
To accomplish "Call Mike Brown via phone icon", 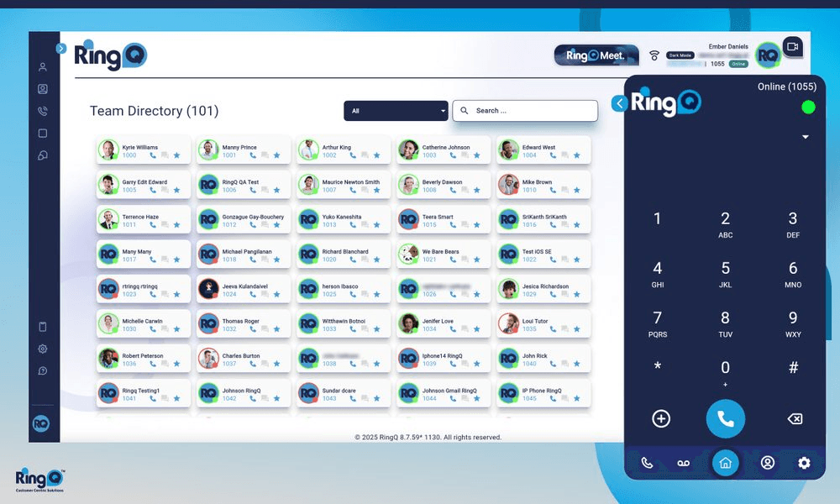I will [553, 190].
